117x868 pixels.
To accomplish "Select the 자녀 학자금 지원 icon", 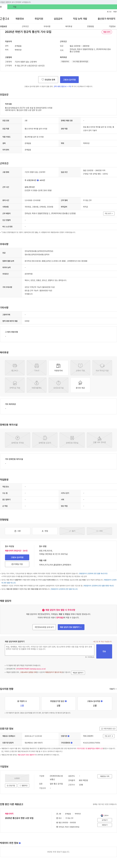I will click(102, 368).
